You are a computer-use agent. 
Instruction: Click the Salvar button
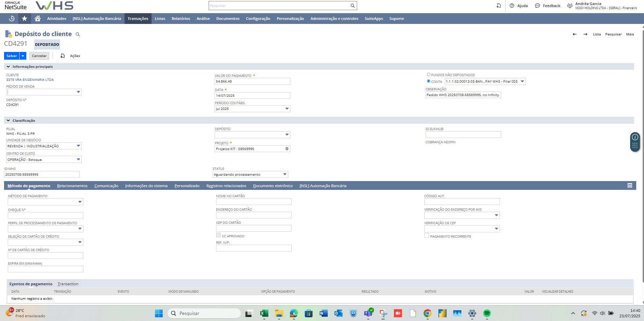tap(12, 56)
